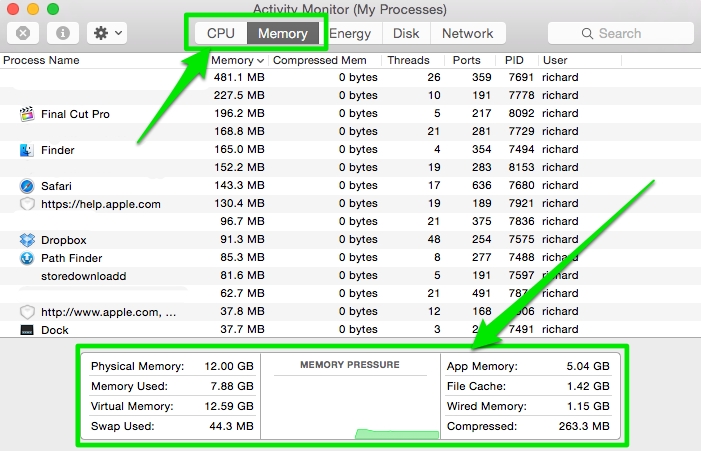Image resolution: width=701 pixels, height=451 pixels.
Task: Sort by Ports column header
Action: coord(466,60)
